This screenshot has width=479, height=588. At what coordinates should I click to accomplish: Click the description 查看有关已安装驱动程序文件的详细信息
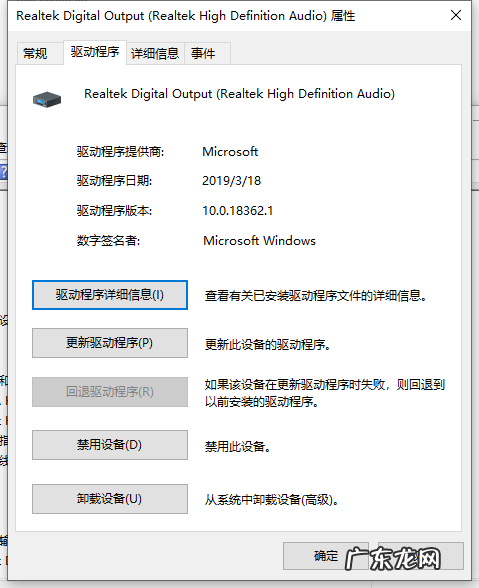click(x=315, y=296)
